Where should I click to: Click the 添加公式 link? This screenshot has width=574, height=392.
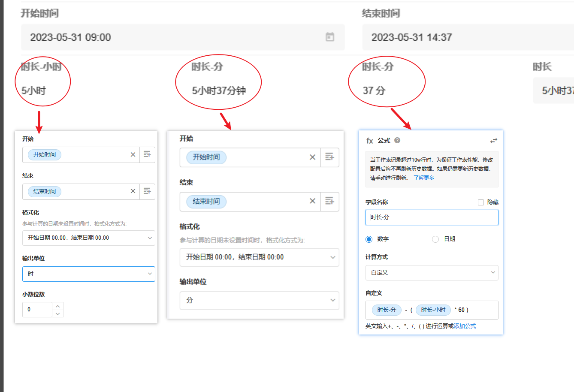[x=465, y=326]
